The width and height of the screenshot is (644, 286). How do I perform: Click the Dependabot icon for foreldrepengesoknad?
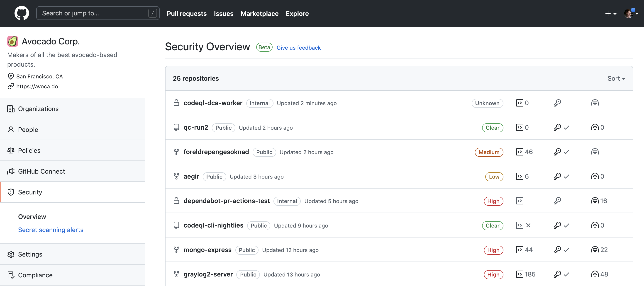(595, 152)
